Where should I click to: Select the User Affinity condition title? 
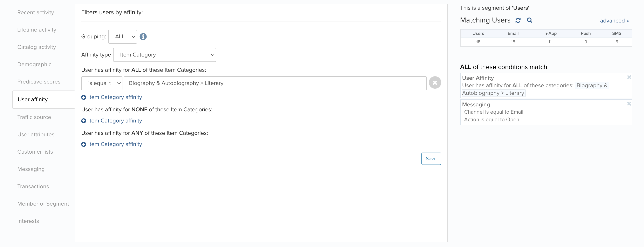(x=478, y=78)
